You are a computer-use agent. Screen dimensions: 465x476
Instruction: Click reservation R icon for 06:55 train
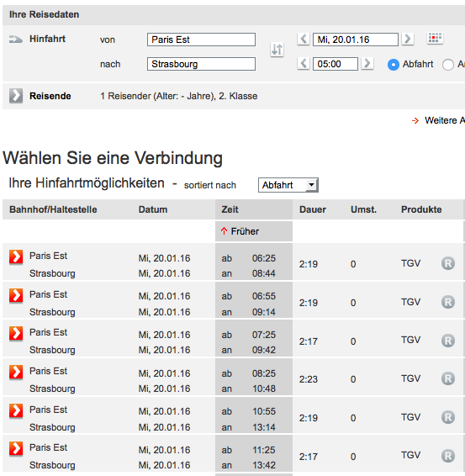(x=448, y=302)
